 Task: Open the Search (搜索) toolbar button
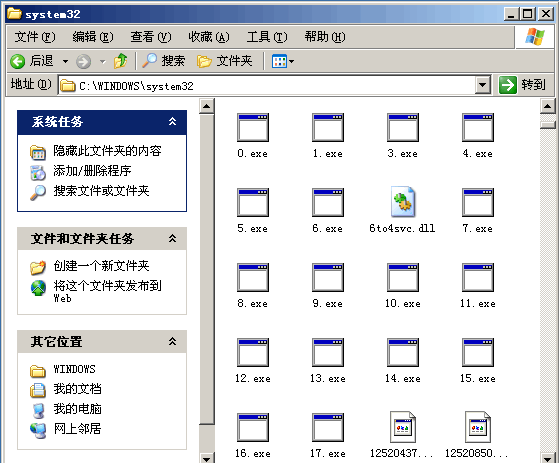click(163, 61)
